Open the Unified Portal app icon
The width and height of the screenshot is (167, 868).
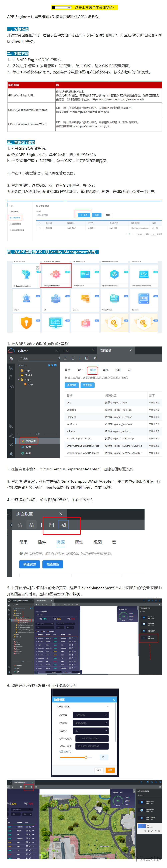pyautogui.click(x=85, y=274)
